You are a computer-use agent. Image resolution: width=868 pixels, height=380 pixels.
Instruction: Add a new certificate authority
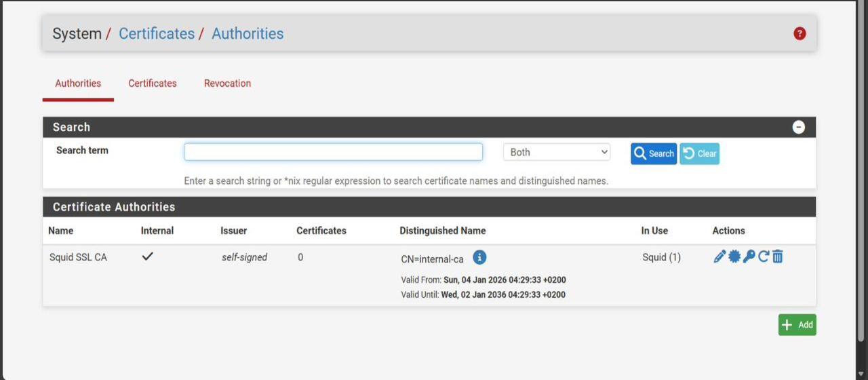tap(797, 324)
